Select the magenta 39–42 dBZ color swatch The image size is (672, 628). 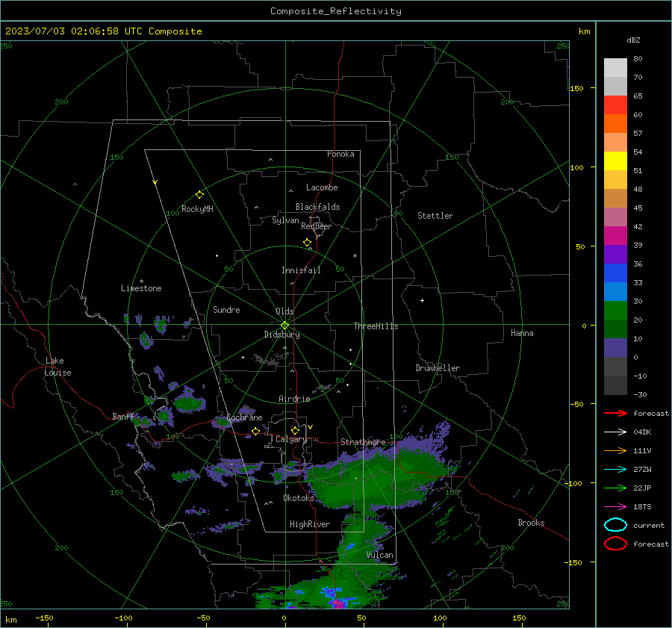pyautogui.click(x=615, y=235)
